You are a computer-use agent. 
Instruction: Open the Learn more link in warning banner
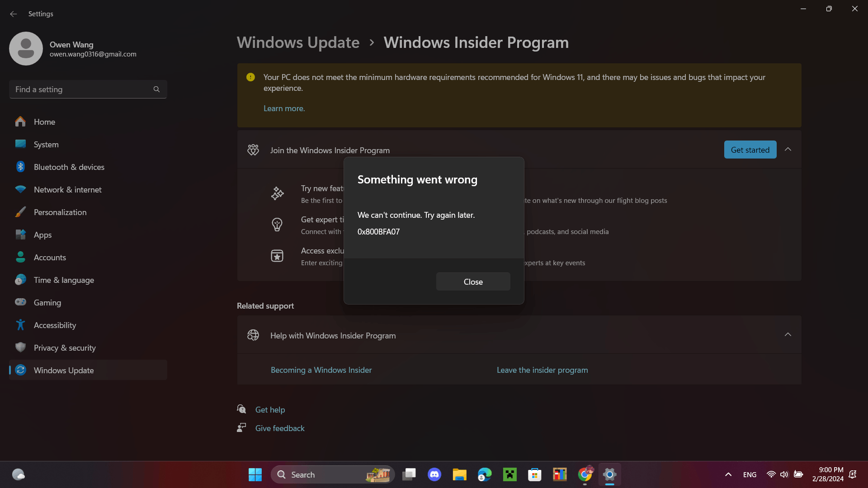tap(284, 108)
